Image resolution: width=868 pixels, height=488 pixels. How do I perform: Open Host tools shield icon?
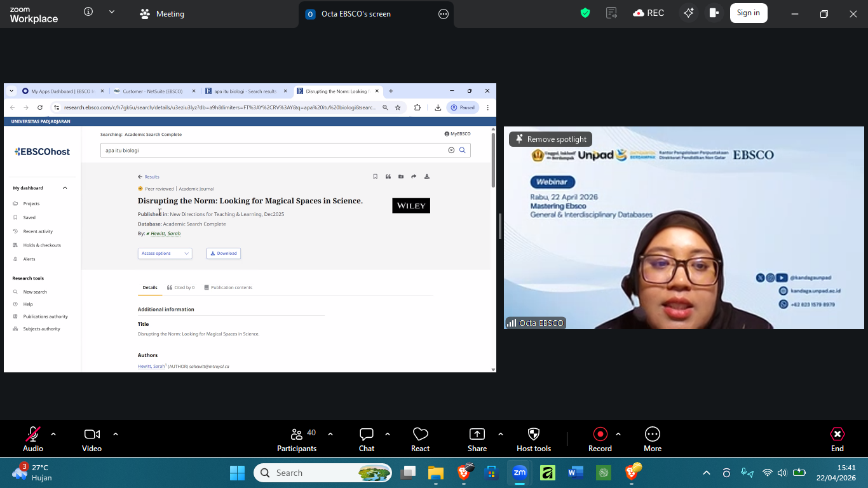534,434
